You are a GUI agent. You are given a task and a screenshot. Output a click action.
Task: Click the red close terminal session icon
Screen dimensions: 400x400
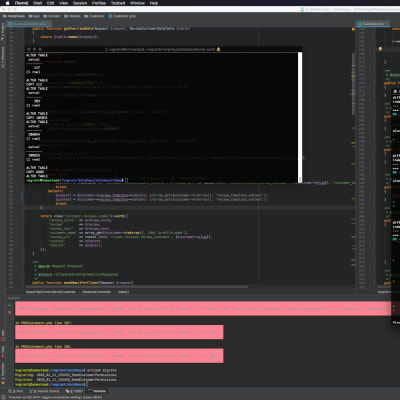pyautogui.click(x=10, y=312)
